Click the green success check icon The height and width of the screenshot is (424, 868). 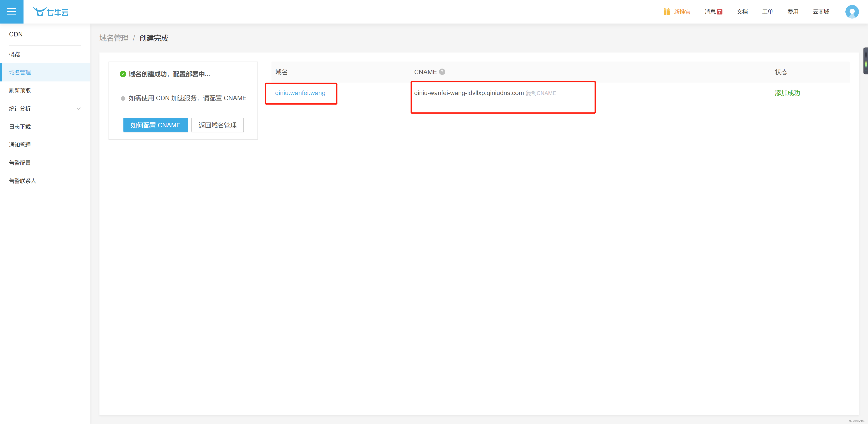(123, 74)
